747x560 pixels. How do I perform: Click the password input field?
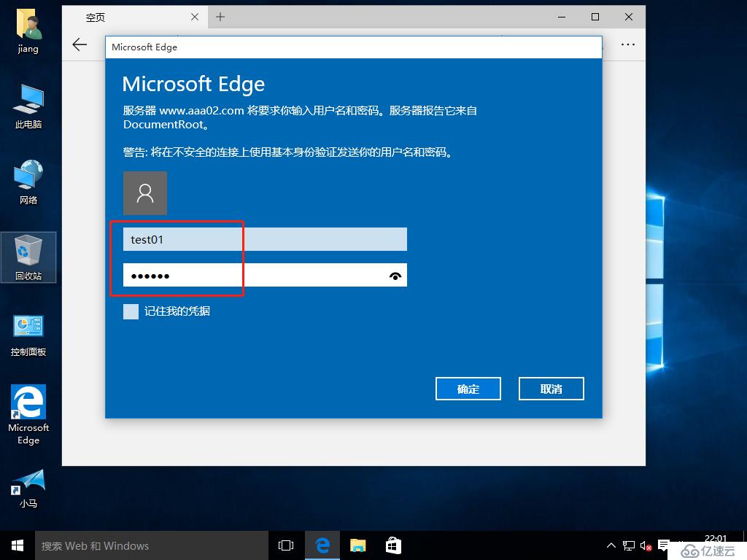pos(265,275)
